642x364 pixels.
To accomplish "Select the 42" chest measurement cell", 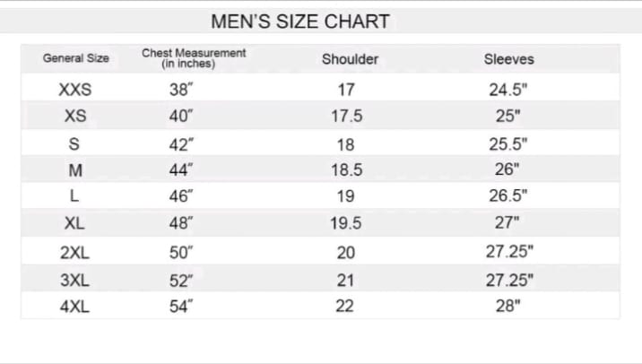I will pos(181,143).
